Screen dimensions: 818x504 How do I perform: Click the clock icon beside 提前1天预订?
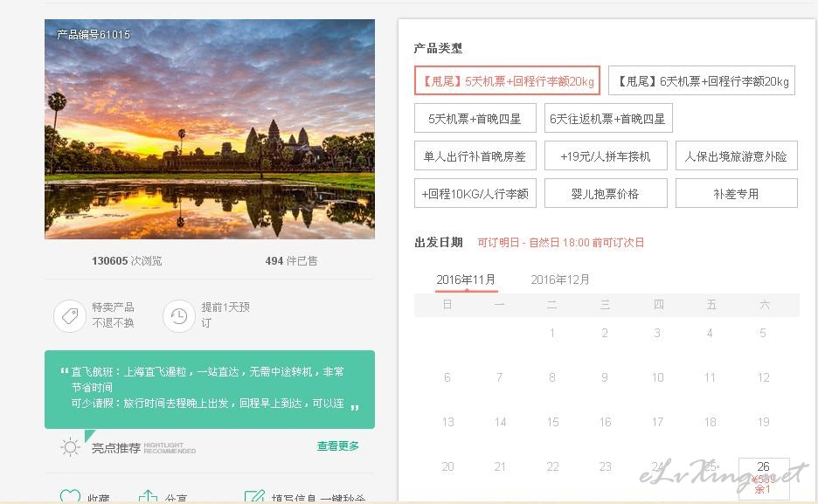(x=179, y=316)
